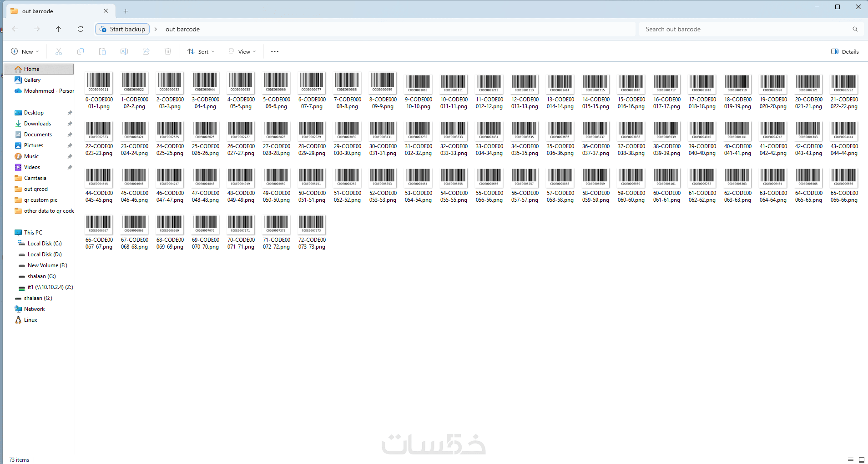Click the Start backup button
This screenshot has height=464, width=868.
coord(122,29)
